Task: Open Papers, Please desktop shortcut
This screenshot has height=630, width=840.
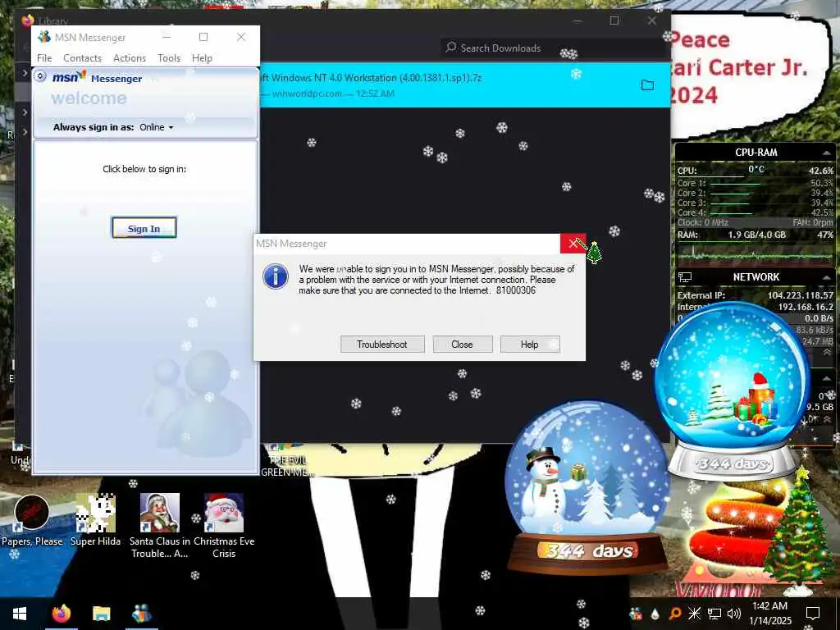Action: pyautogui.click(x=32, y=520)
